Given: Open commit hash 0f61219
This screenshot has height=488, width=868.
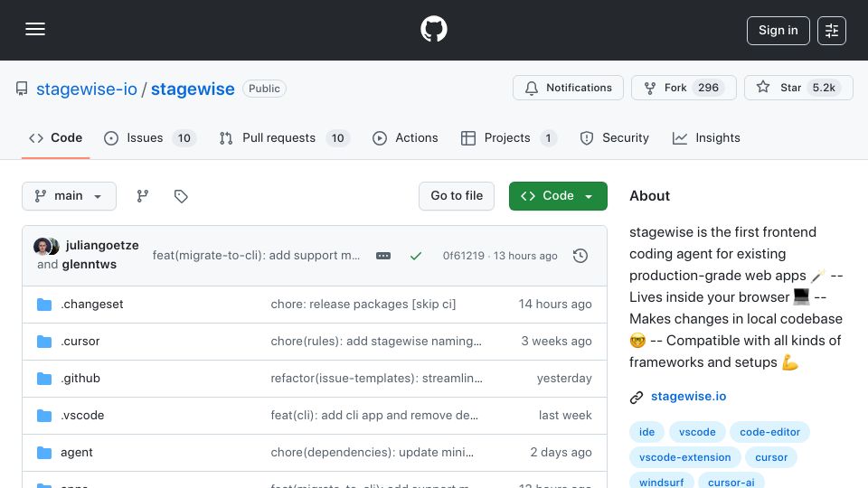Looking at the screenshot, I should pos(463,256).
